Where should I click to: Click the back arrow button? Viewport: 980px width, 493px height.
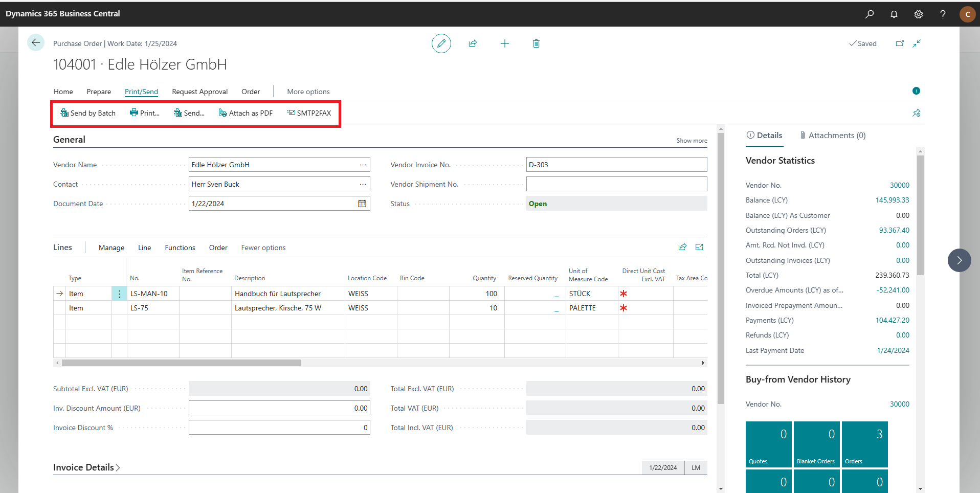pos(36,43)
